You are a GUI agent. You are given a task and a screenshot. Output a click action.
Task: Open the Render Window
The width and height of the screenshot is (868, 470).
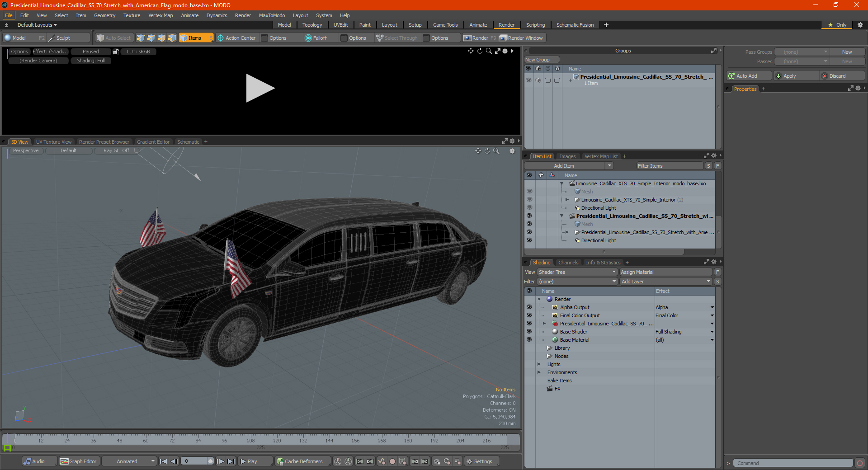pos(521,38)
